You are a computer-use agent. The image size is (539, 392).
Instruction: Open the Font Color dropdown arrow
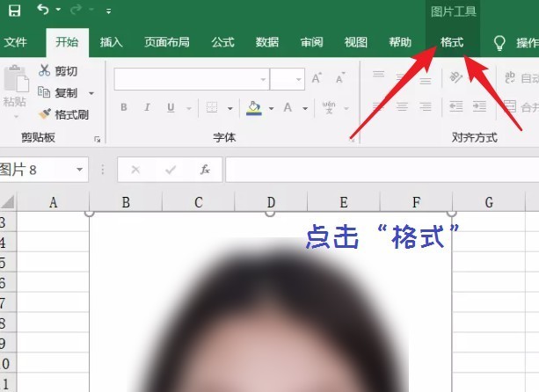pyautogui.click(x=305, y=109)
